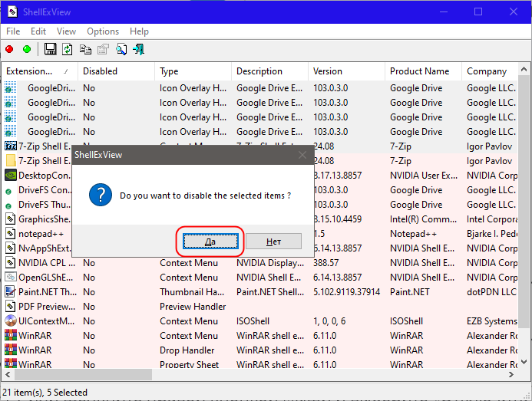532x401 pixels.
Task: Click the question mark icon in the dialog
Action: [x=101, y=195]
